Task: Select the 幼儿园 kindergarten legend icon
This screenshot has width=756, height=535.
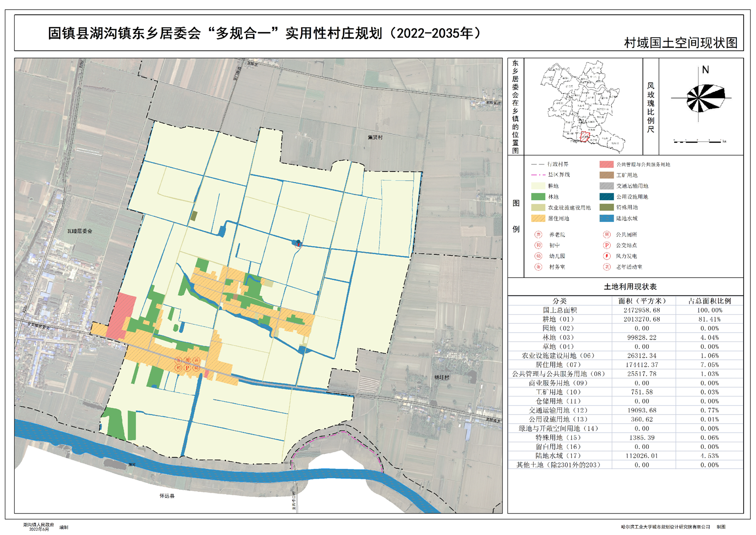Action: [538, 256]
